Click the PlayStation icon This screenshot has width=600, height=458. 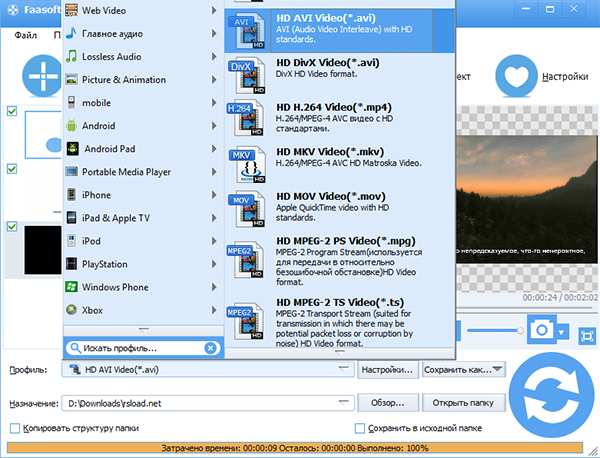[72, 264]
